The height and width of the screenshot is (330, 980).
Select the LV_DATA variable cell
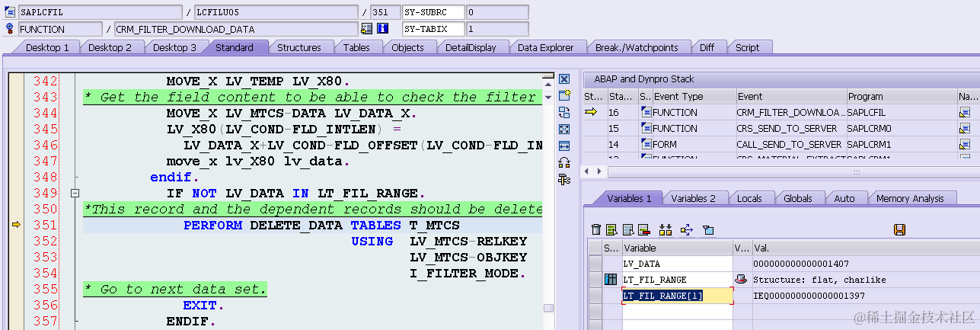[677, 264]
